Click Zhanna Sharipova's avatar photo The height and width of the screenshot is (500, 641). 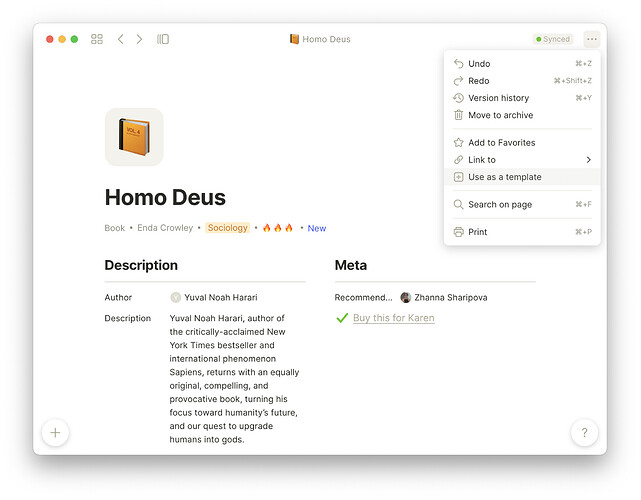(406, 298)
